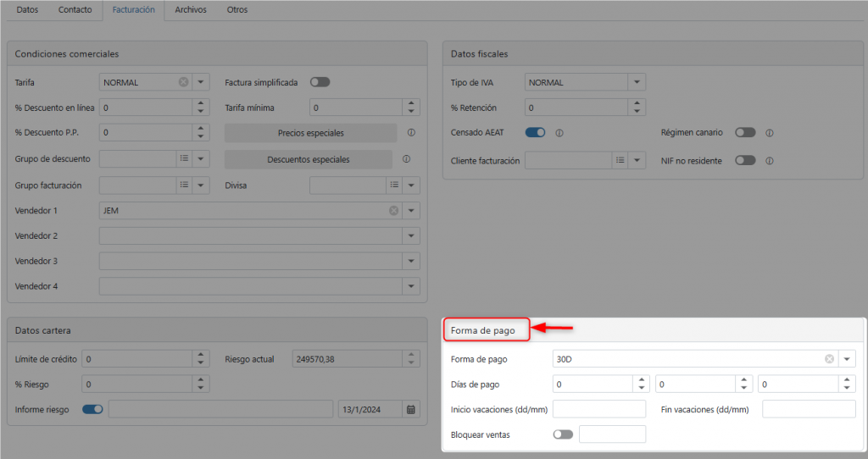Click info icon next to Régimen canario
Screen dimensions: 868x459
click(x=770, y=133)
